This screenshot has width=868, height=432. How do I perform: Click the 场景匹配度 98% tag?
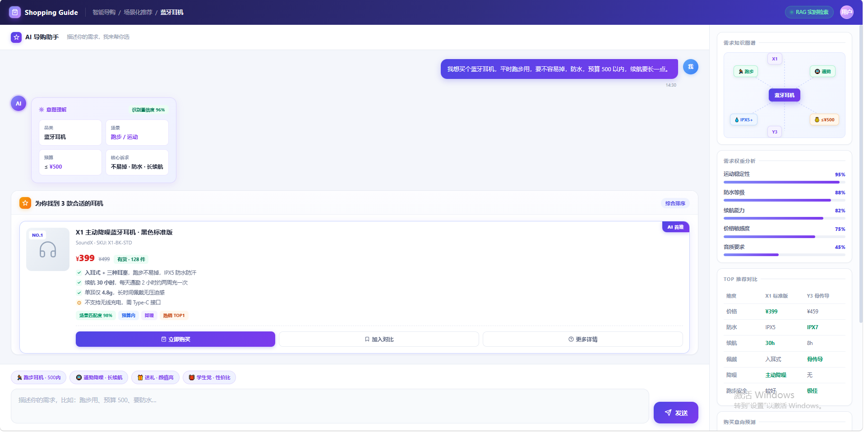(96, 315)
